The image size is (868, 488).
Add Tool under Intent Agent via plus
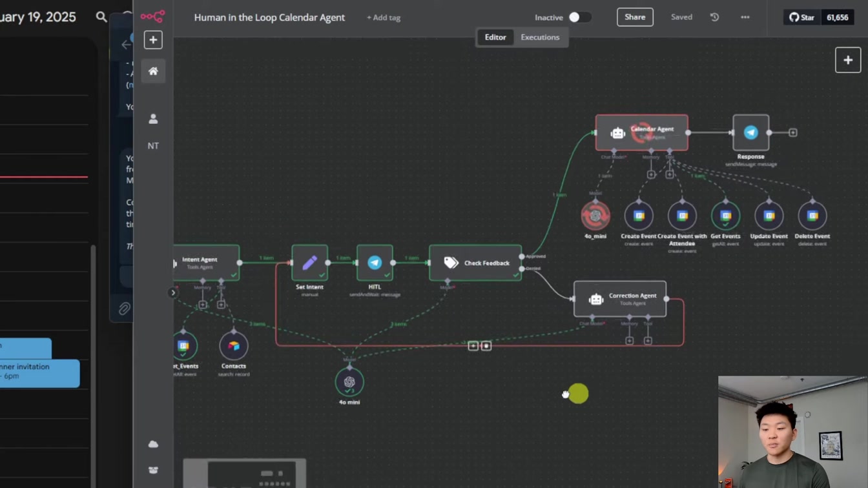pyautogui.click(x=221, y=304)
